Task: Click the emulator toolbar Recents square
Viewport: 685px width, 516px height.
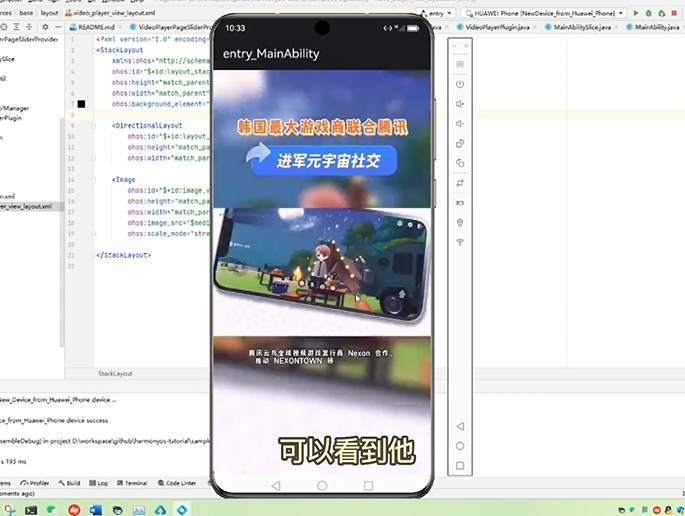Action: click(x=460, y=465)
